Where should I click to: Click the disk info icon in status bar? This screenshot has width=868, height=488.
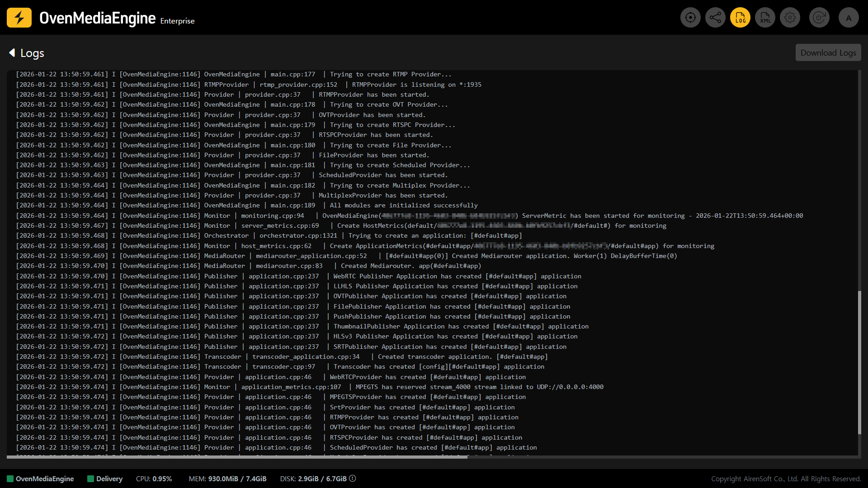(353, 479)
